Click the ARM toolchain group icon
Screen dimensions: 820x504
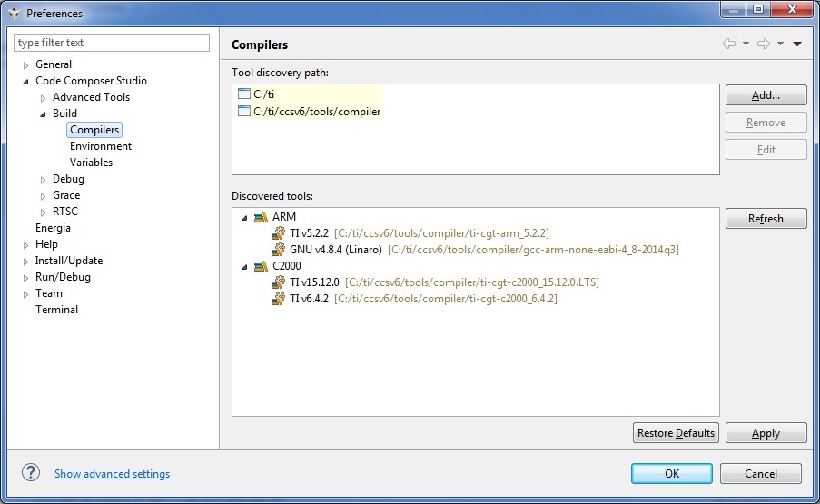point(261,217)
